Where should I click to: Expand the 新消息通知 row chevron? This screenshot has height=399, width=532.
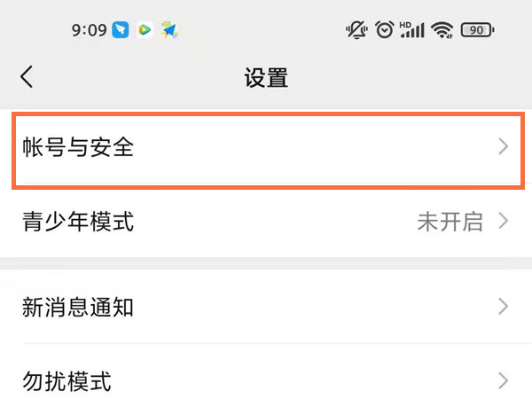tap(504, 308)
